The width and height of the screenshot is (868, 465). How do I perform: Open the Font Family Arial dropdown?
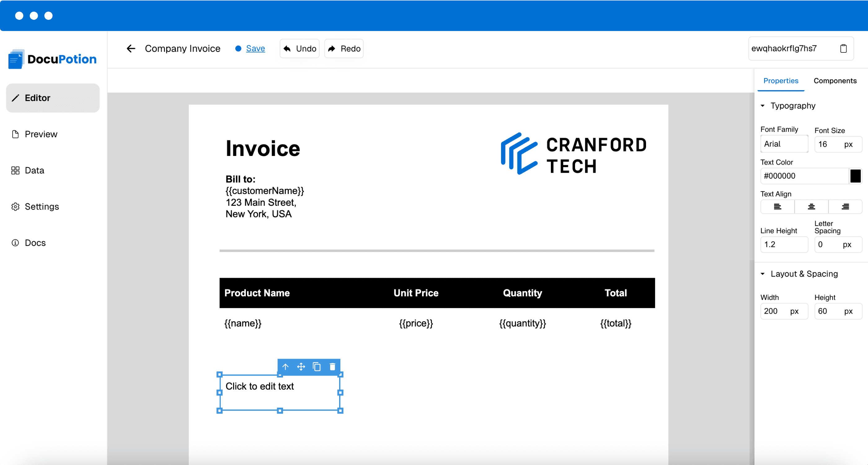point(784,144)
